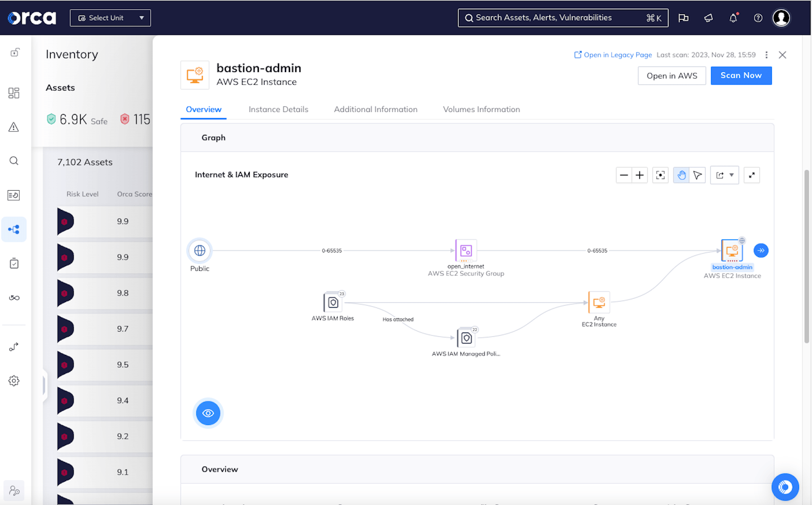This screenshot has height=505, width=812.
Task: Open the Volumes Information tab
Action: (481, 109)
